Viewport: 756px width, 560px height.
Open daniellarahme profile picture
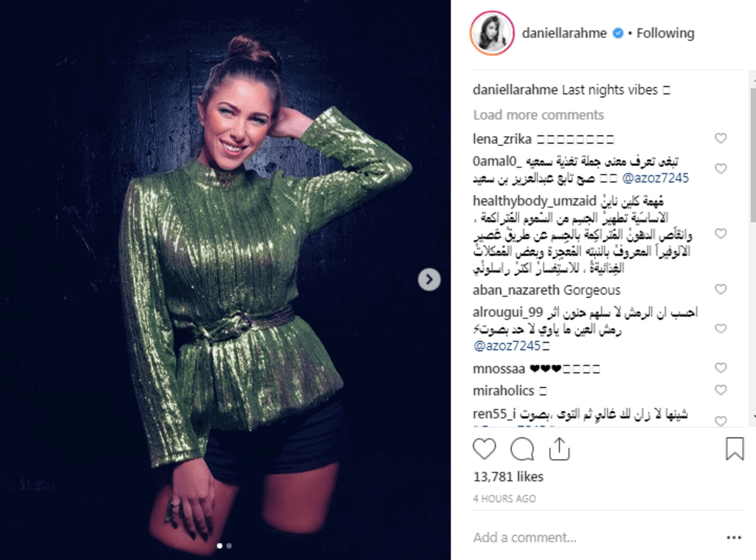[492, 33]
